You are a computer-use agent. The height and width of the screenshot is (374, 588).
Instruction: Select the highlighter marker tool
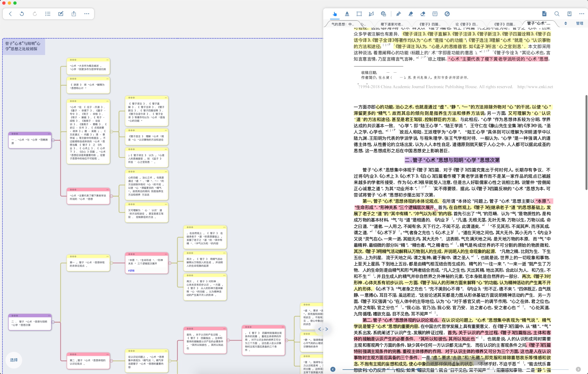411,14
